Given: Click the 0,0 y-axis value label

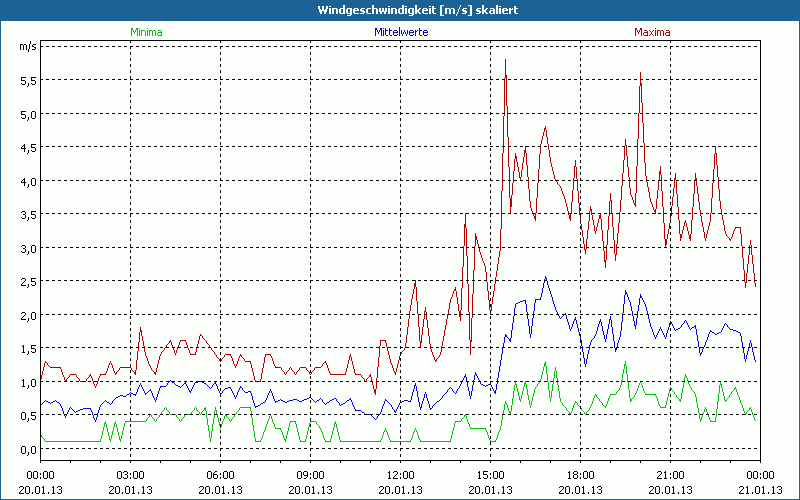Looking at the screenshot, I should 28,450.
